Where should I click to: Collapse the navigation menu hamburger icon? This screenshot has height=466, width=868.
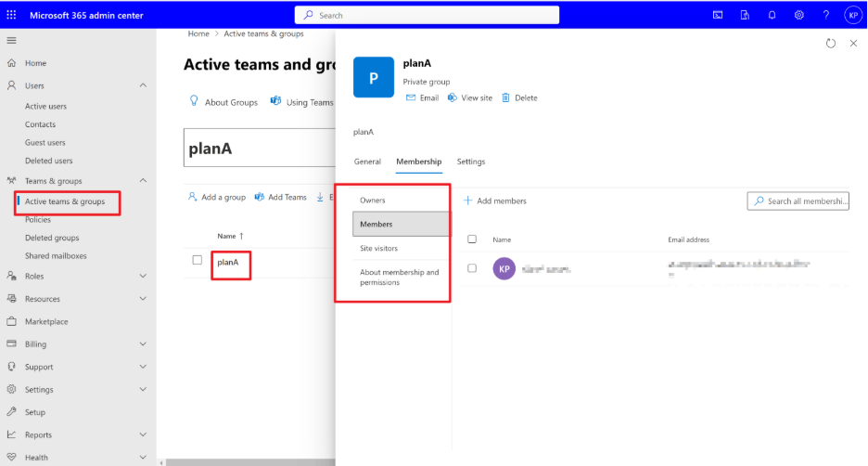(11, 41)
